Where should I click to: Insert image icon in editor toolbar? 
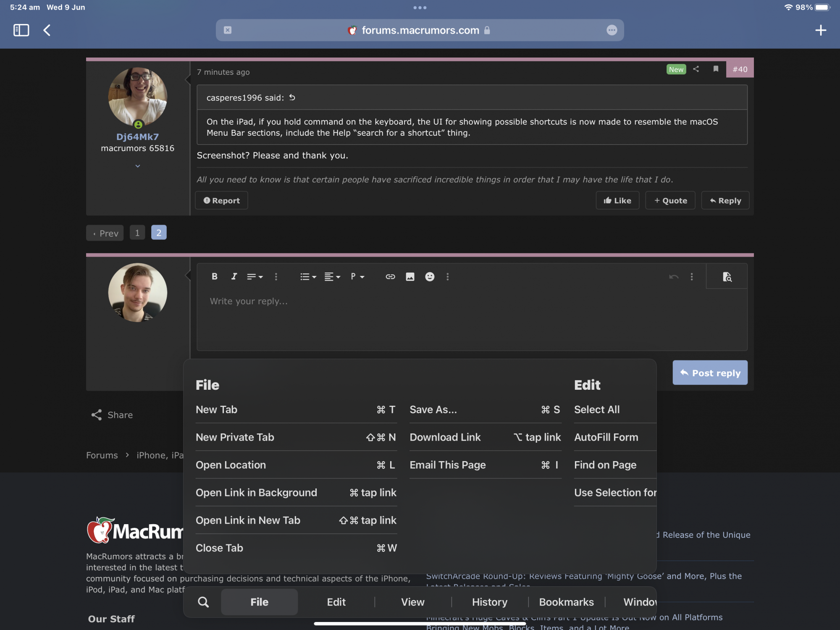(410, 276)
